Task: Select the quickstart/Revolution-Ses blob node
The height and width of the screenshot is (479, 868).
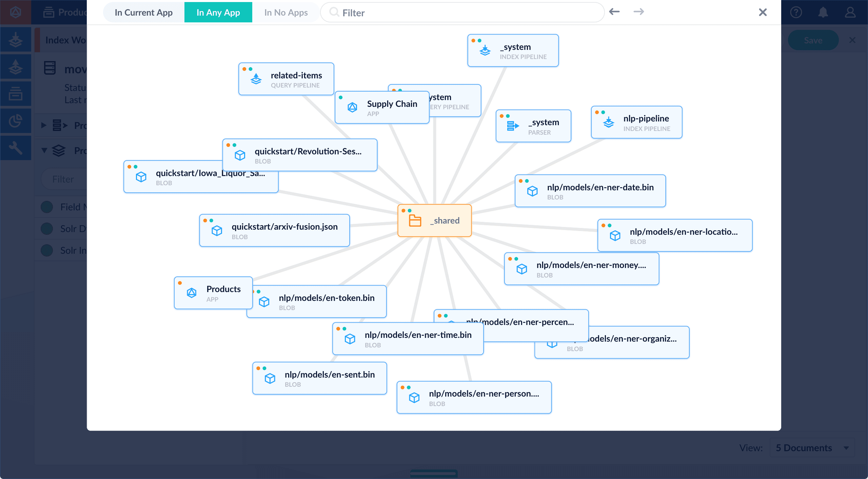Action: pyautogui.click(x=300, y=155)
